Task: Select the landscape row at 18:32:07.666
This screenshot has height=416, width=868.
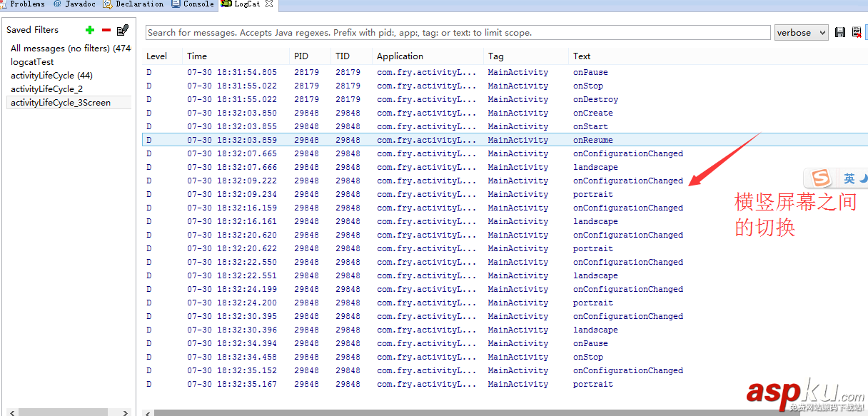Action: pos(505,167)
